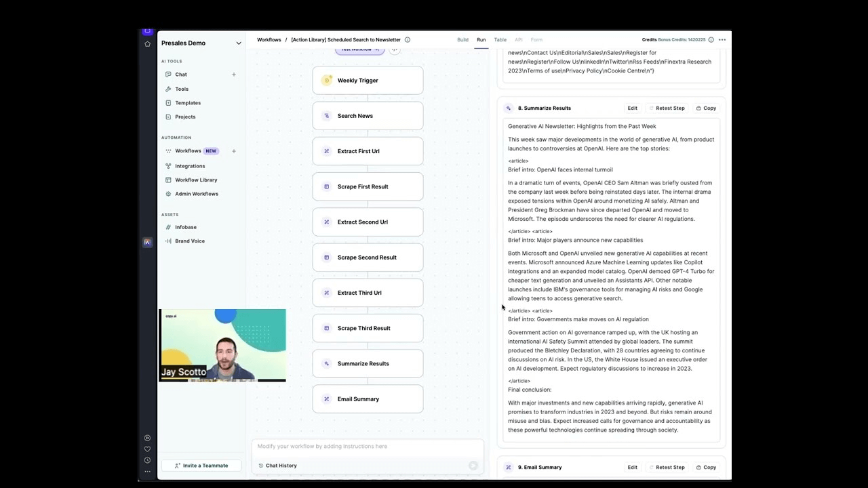The image size is (868, 488).
Task: Click the Invite a Teammate button
Action: [201, 466]
